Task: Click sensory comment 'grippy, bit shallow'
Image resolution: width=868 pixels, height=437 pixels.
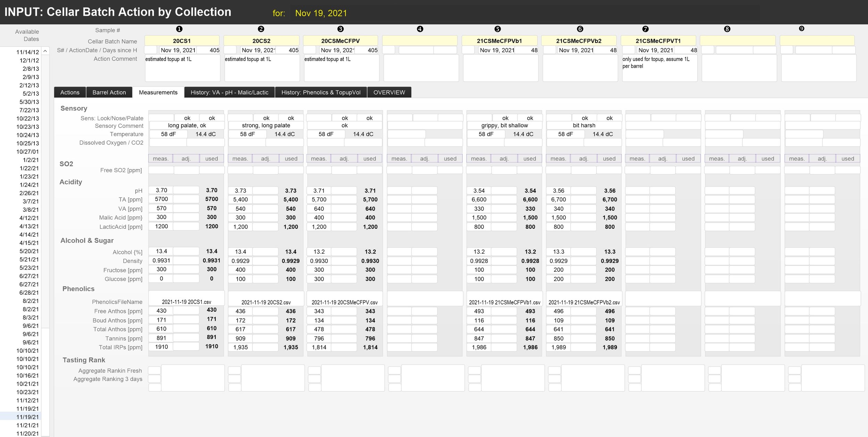Action: pos(504,125)
